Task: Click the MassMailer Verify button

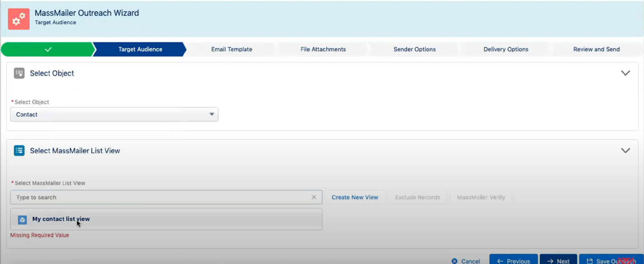Action: tap(481, 197)
